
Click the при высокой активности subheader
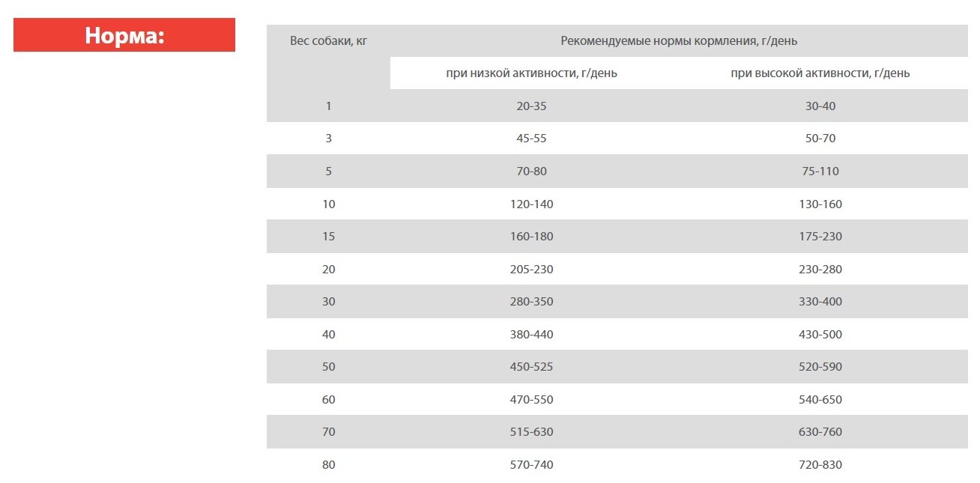click(820, 73)
